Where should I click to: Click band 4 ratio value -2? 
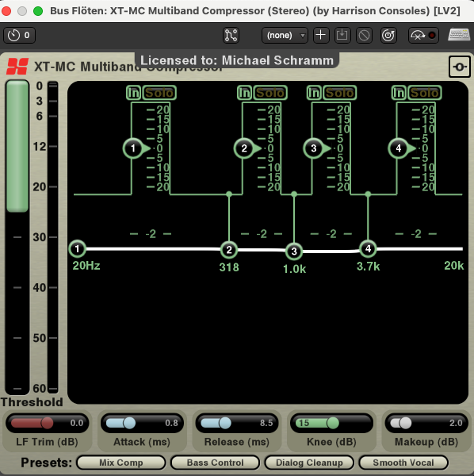click(416, 234)
